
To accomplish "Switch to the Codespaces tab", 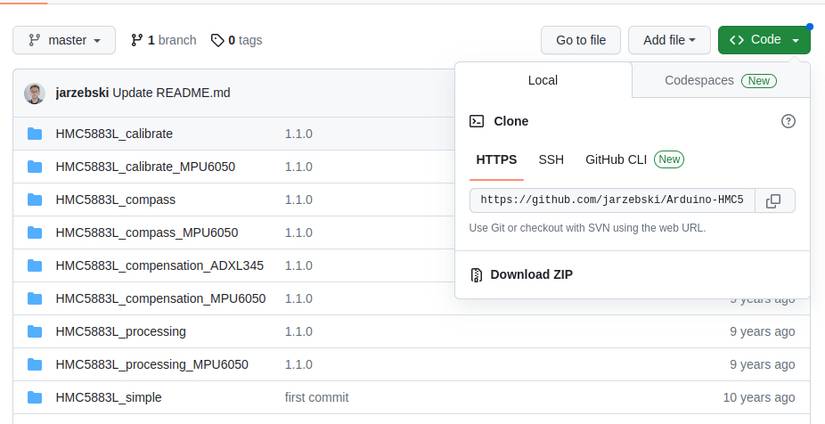I will click(x=720, y=80).
